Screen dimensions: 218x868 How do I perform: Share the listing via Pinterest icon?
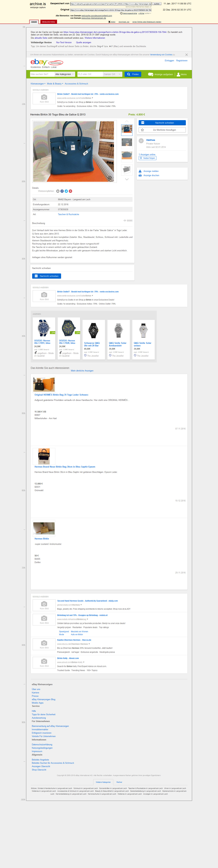(70, 191)
